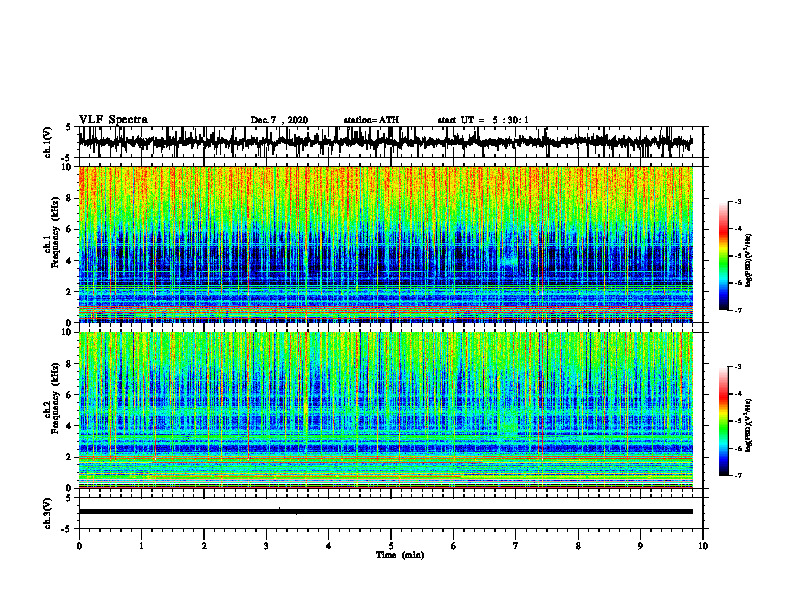
Task: Click the ch.2 colorbar '-3' tick label
Action: point(737,367)
